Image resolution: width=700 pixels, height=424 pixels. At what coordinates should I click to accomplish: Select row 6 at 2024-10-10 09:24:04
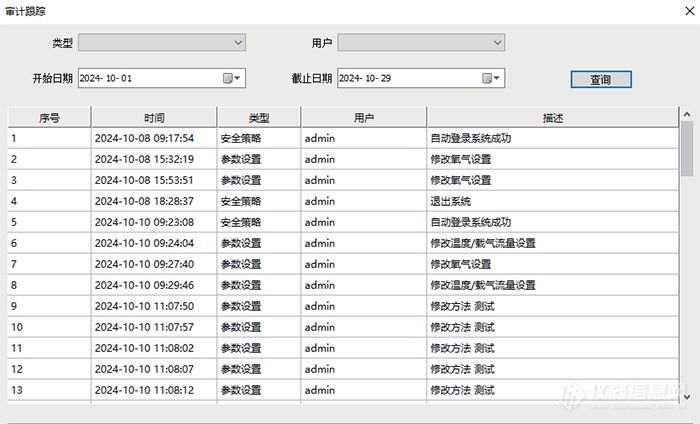pyautogui.click(x=144, y=243)
